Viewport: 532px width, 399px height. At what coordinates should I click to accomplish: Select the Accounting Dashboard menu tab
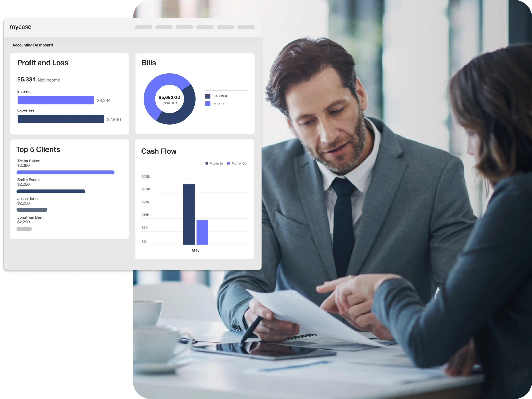click(x=33, y=45)
